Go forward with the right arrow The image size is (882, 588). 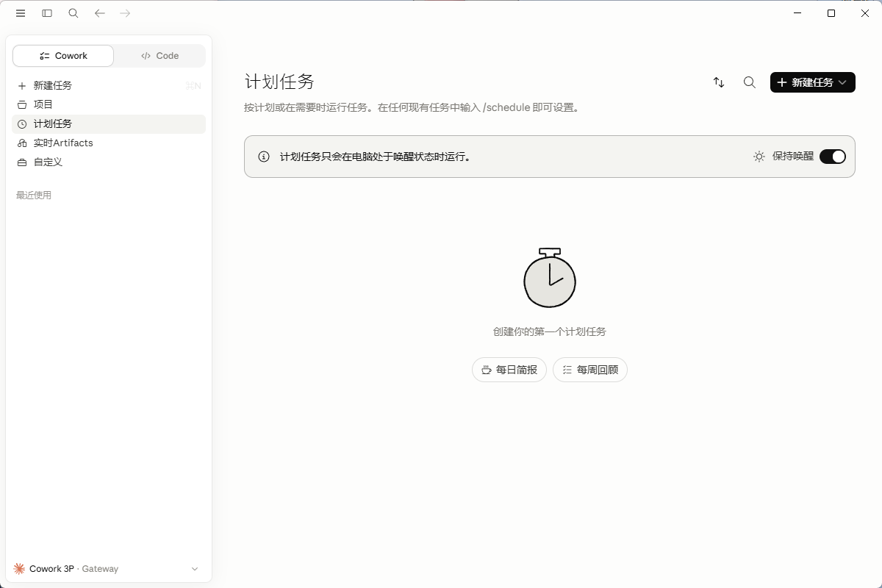[x=125, y=13]
